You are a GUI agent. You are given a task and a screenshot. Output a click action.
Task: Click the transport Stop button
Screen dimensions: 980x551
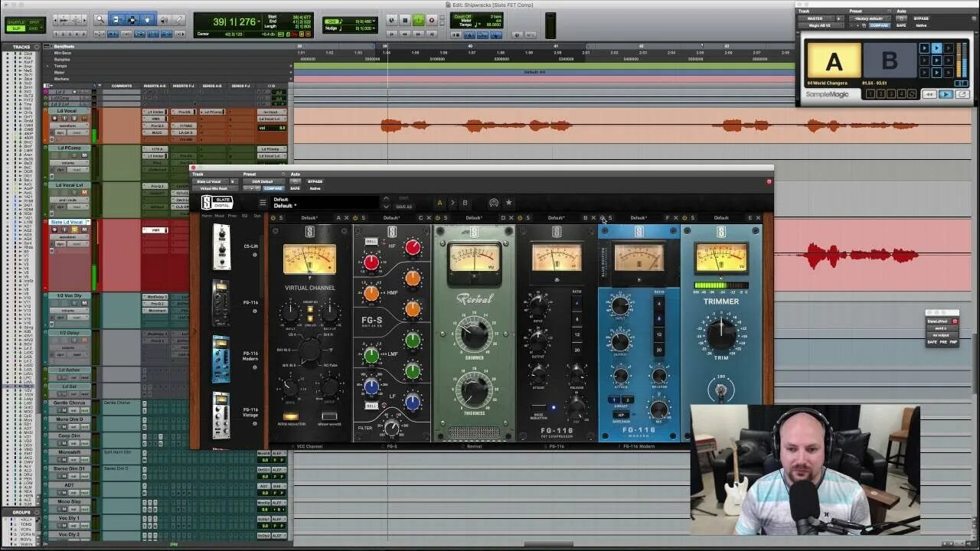click(405, 21)
